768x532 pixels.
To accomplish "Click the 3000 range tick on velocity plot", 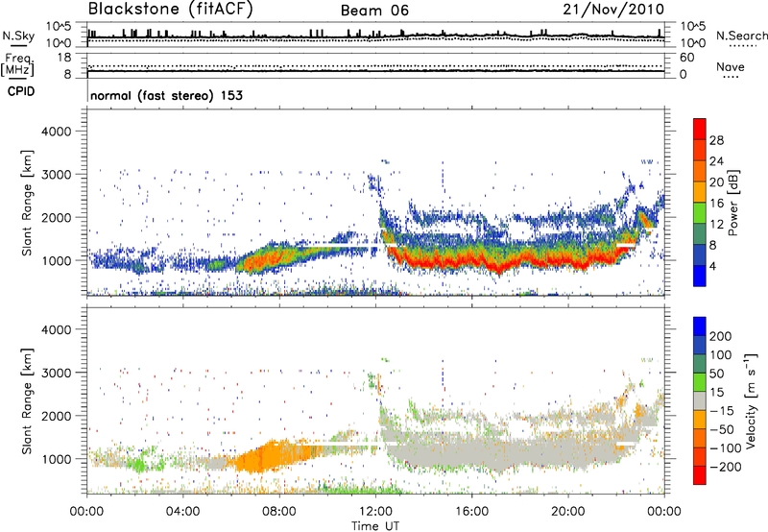I will click(x=56, y=373).
